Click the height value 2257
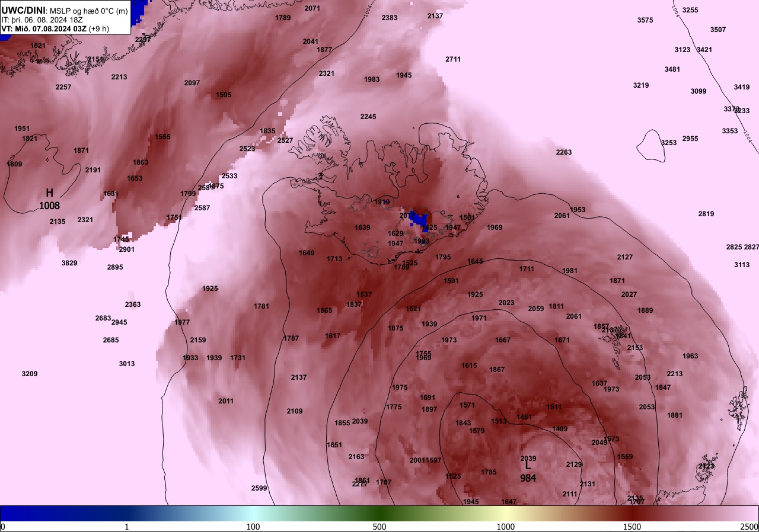 point(63,87)
